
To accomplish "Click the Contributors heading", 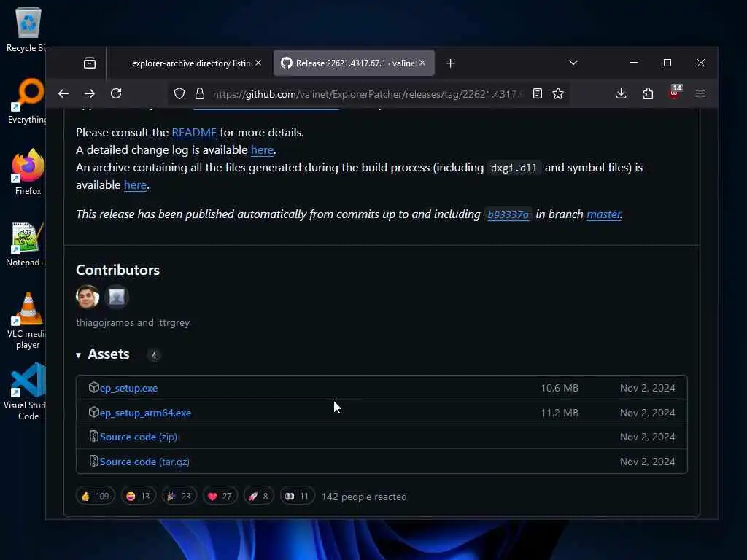I will [117, 270].
